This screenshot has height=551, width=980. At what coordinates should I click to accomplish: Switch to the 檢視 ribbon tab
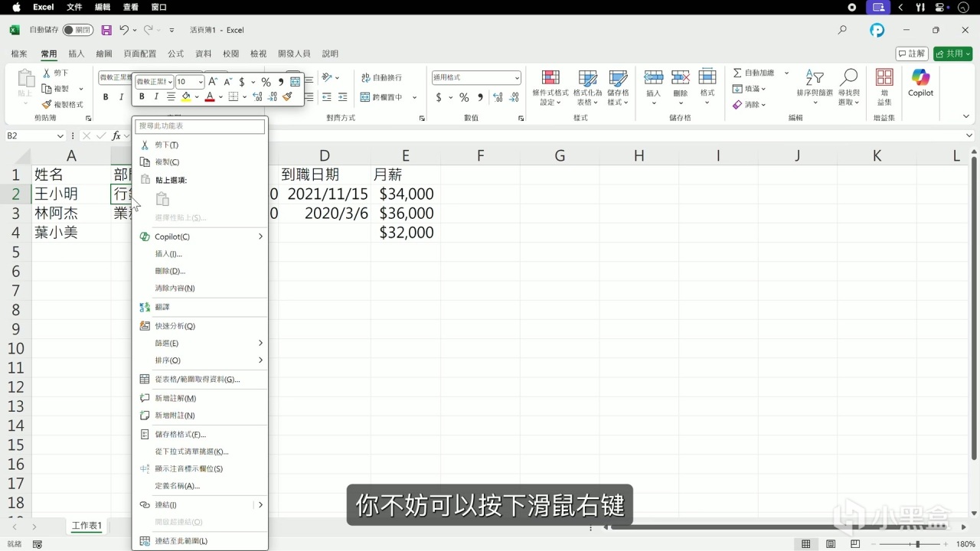click(259, 54)
